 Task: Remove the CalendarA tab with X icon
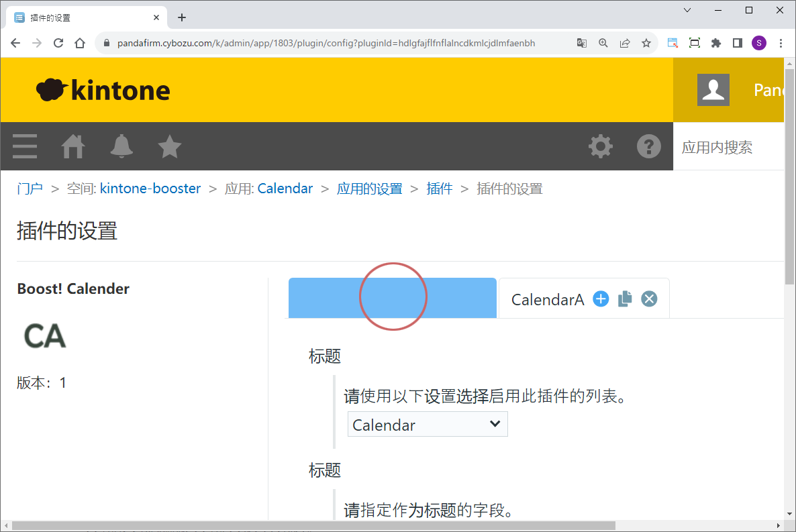648,299
